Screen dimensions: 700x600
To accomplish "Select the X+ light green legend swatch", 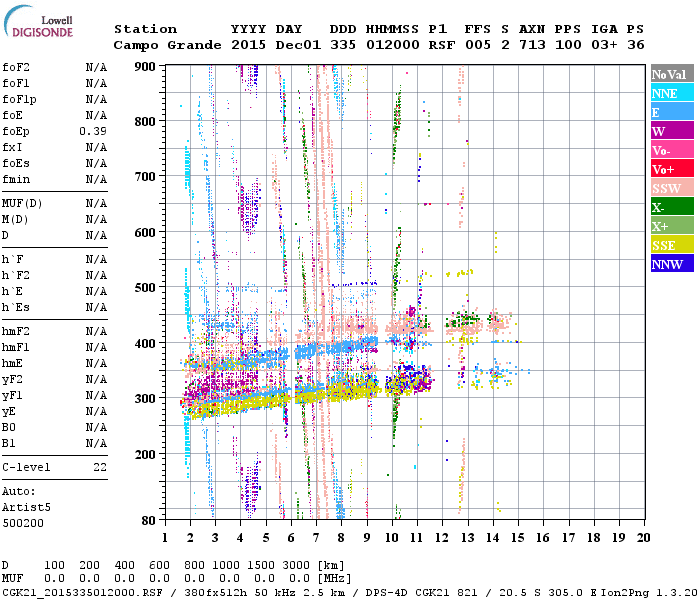I will tap(672, 225).
